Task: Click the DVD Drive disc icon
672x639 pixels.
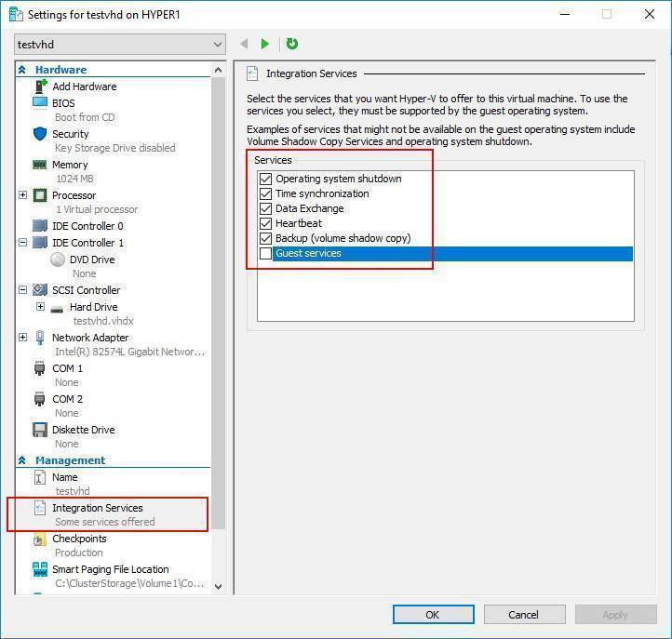Action: (58, 260)
